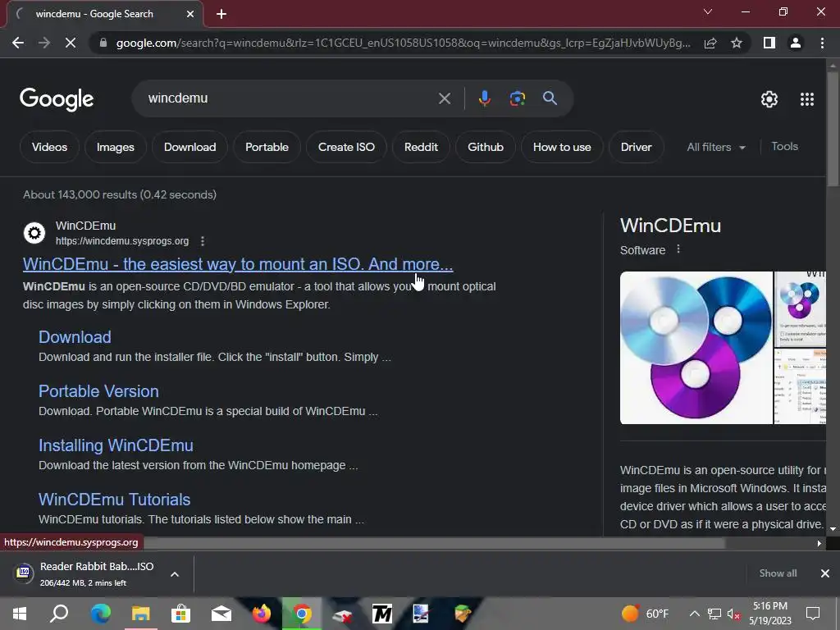This screenshot has height=630, width=840.
Task: Open Chrome profile menu
Action: [796, 43]
